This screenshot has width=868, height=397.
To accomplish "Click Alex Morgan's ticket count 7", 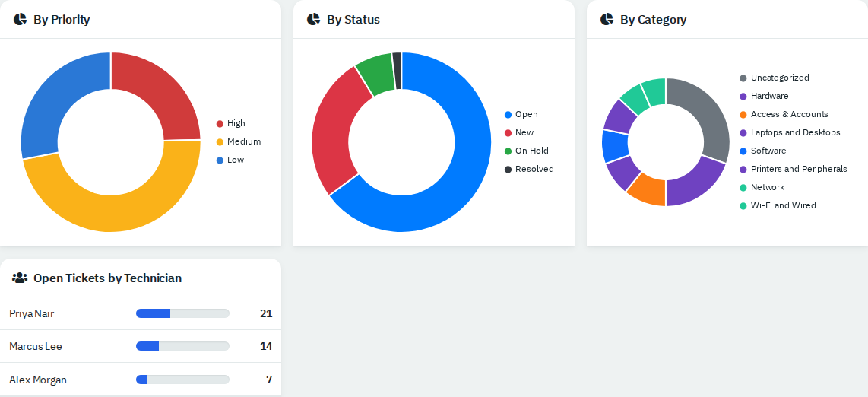I will point(269,380).
